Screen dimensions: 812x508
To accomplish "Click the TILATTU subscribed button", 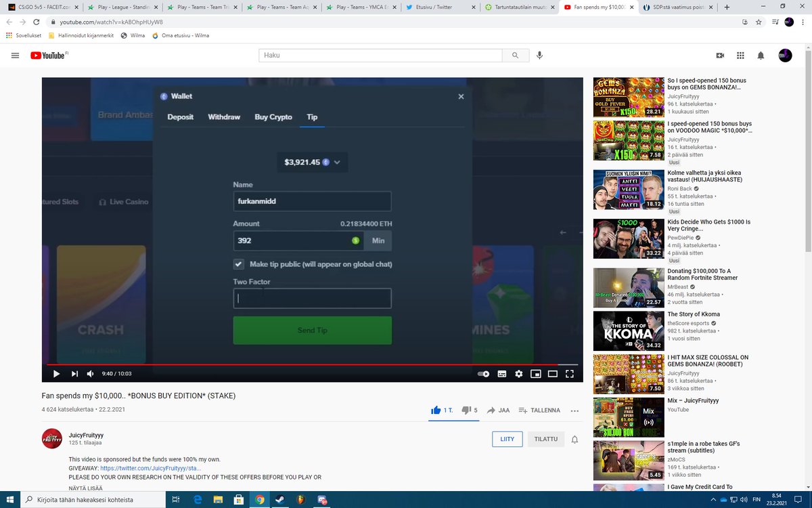I will pos(546,439).
